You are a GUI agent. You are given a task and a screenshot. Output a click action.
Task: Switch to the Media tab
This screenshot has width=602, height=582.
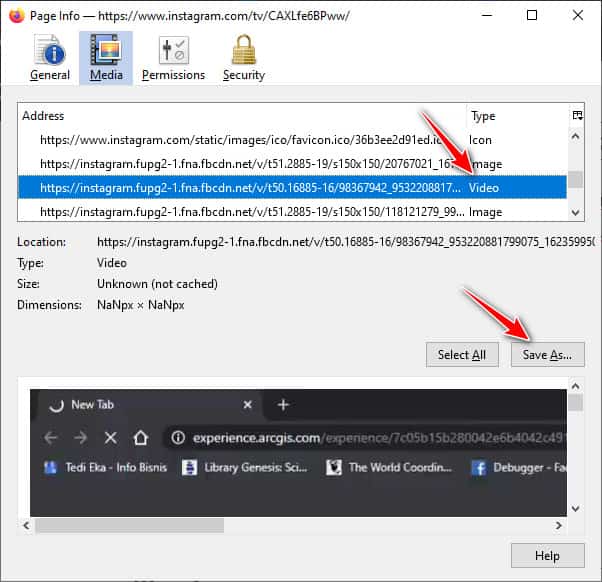coord(106,58)
